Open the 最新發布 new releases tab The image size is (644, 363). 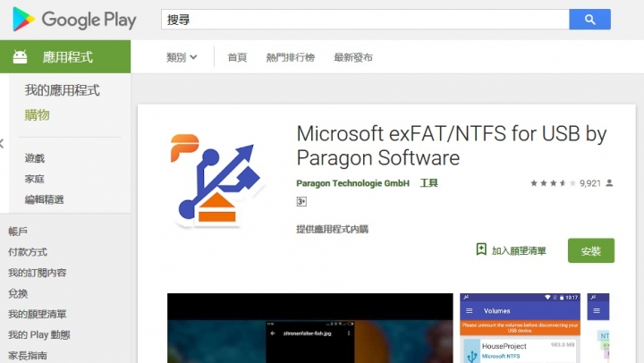353,57
